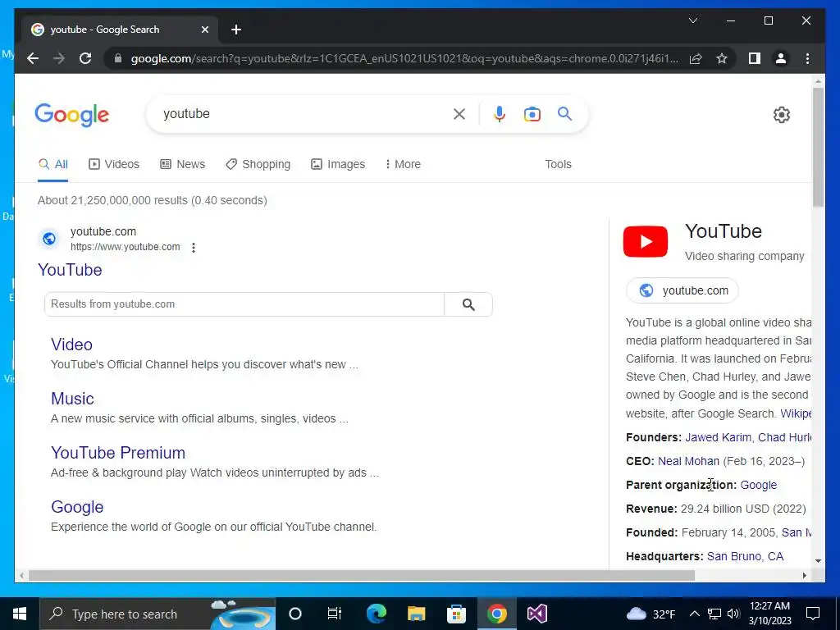Open the Jawed Karim founder link
The width and height of the screenshot is (840, 630).
tap(718, 438)
